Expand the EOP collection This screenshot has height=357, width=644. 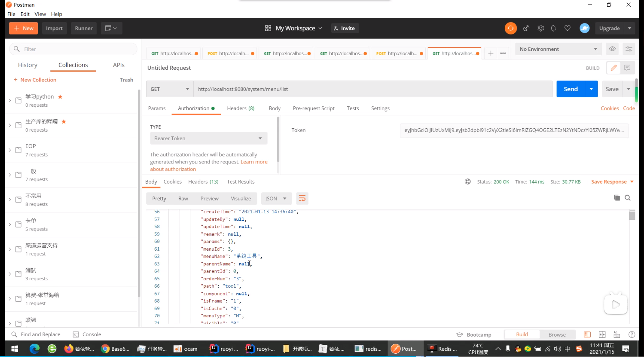pos(10,150)
